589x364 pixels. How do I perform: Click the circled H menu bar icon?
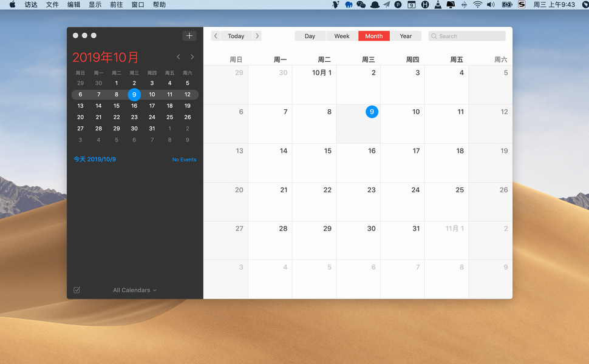(425, 4)
